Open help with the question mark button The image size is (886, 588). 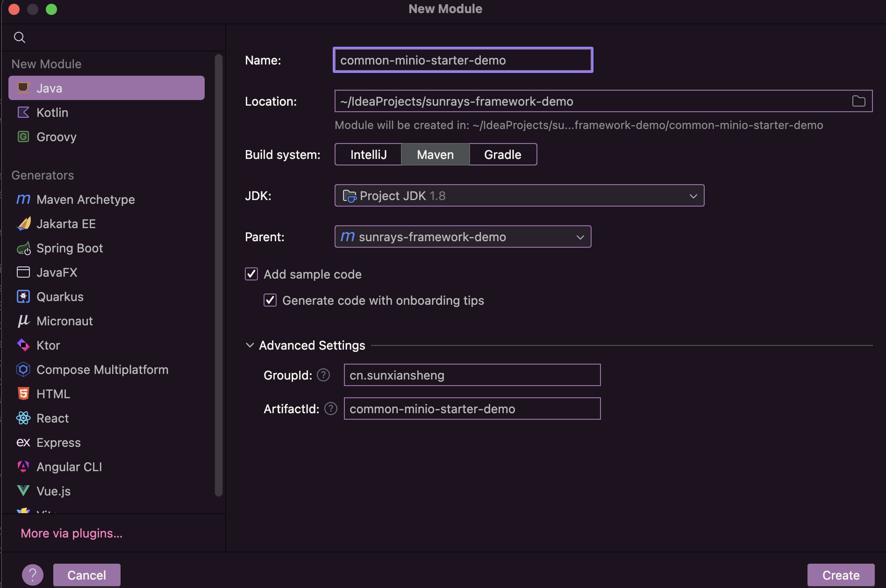pyautogui.click(x=33, y=575)
